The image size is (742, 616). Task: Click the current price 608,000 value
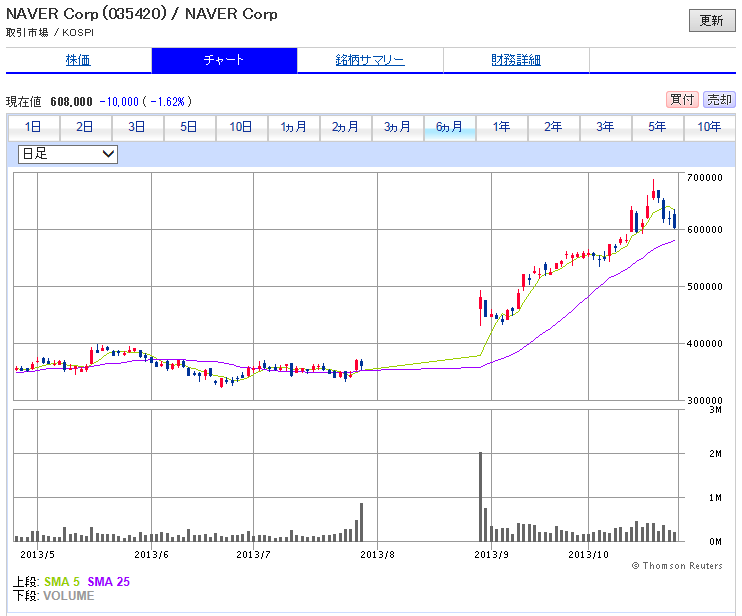click(x=71, y=102)
